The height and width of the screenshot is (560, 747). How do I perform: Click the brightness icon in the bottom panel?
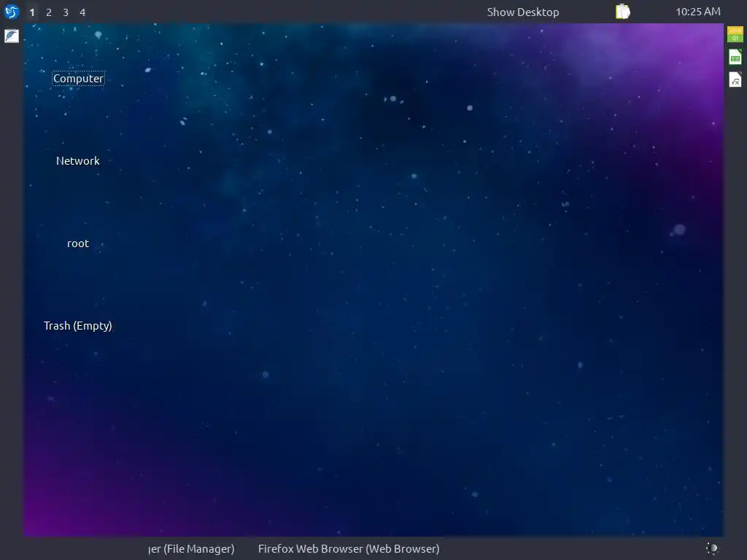pos(712,548)
